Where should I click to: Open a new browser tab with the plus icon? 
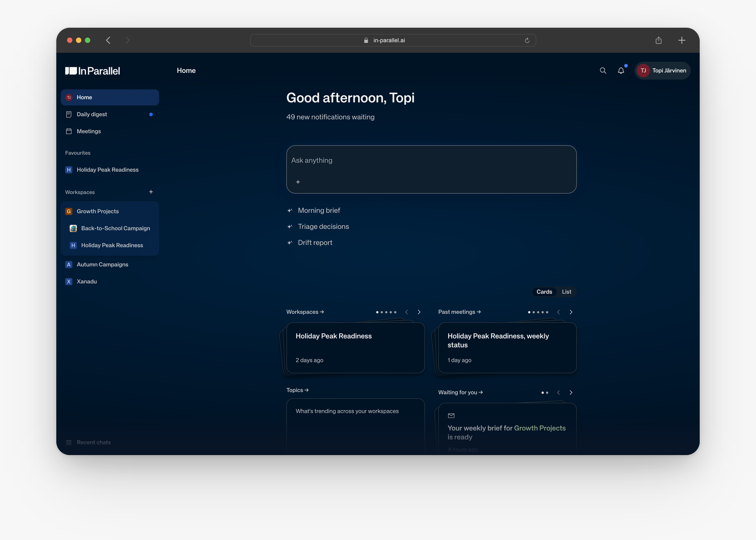[682, 40]
